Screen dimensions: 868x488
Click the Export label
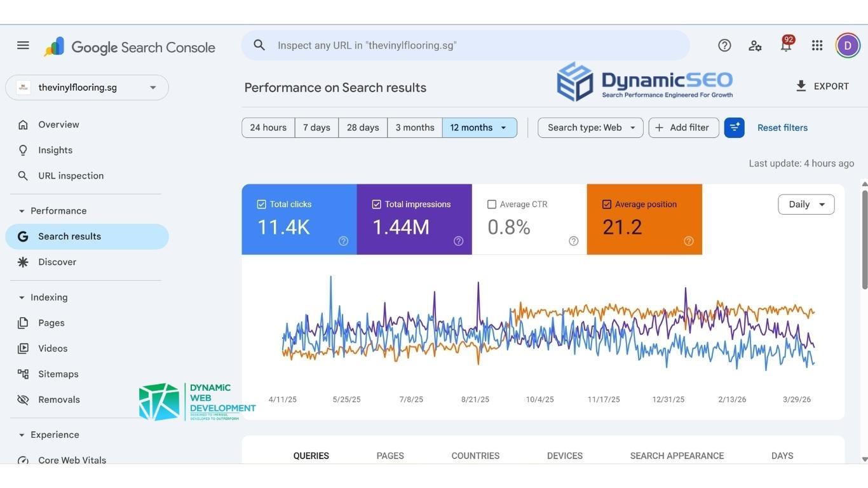coord(831,86)
